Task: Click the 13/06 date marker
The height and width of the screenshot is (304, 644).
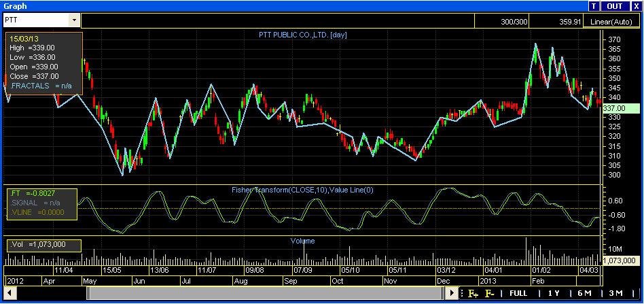Action: (160, 271)
